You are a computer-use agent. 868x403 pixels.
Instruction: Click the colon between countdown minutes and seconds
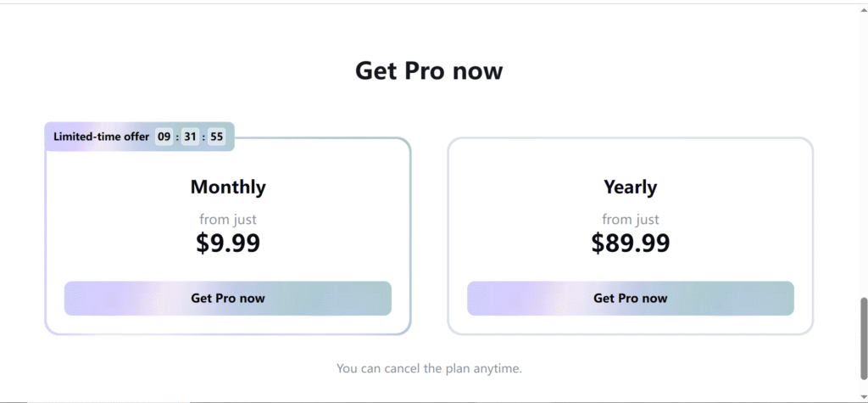pos(203,137)
